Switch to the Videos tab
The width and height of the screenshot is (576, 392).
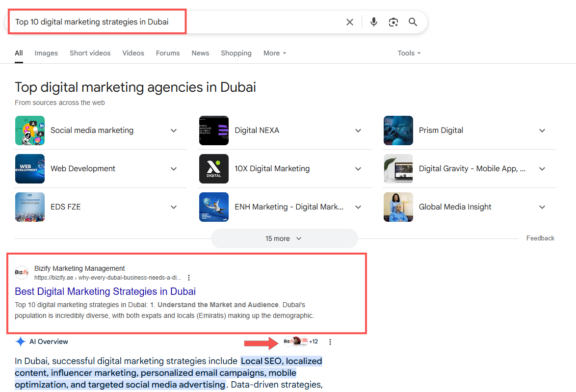(x=133, y=53)
